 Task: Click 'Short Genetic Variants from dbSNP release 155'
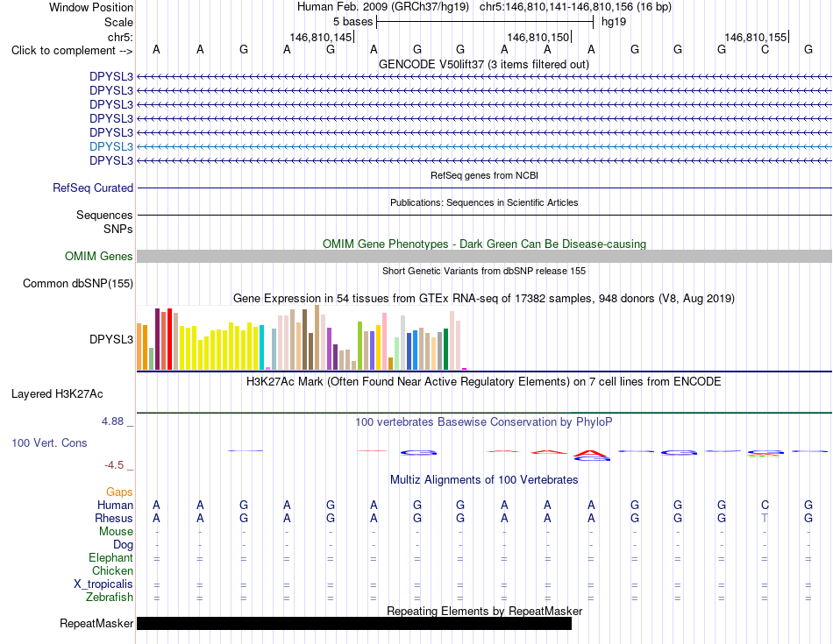[484, 271]
